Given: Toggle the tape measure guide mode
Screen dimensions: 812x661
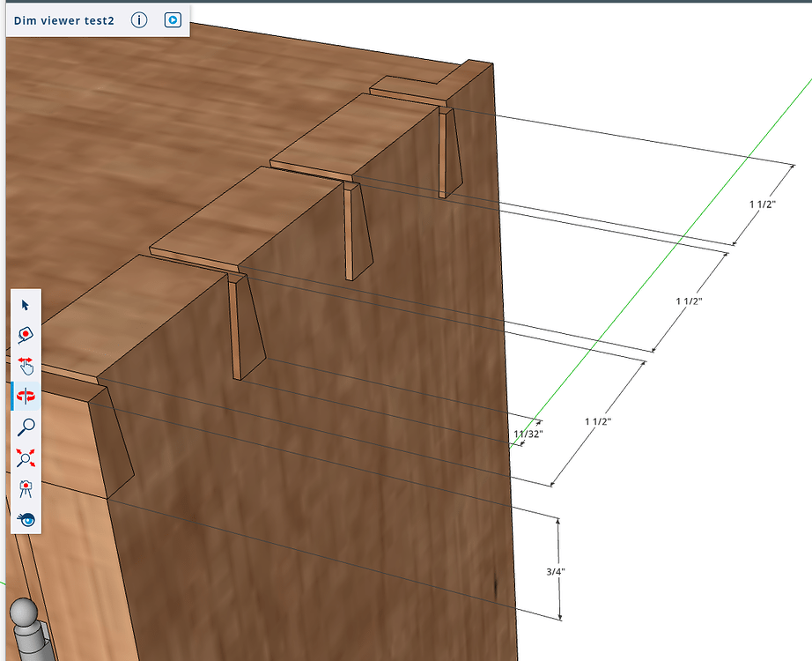Looking at the screenshot, I should click(25, 336).
